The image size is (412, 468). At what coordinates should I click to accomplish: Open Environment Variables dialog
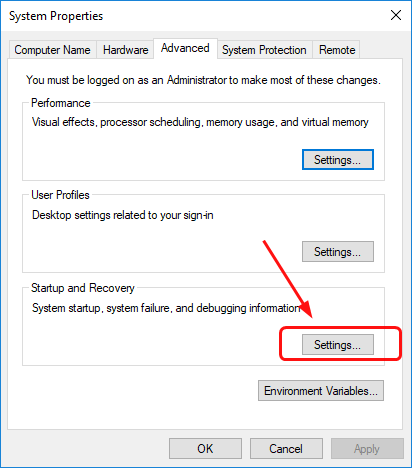tap(321, 390)
